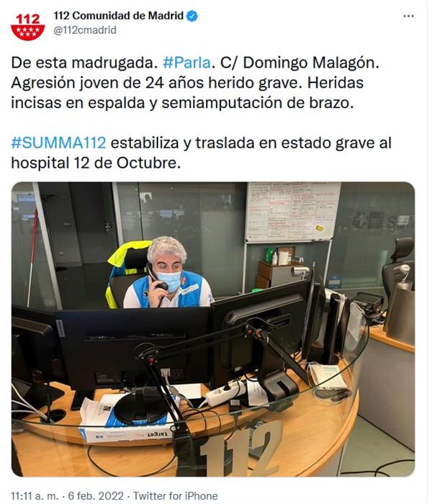This screenshot has width=432, height=504.
Task: Click the blue verified badge icon
Action: click(x=192, y=16)
